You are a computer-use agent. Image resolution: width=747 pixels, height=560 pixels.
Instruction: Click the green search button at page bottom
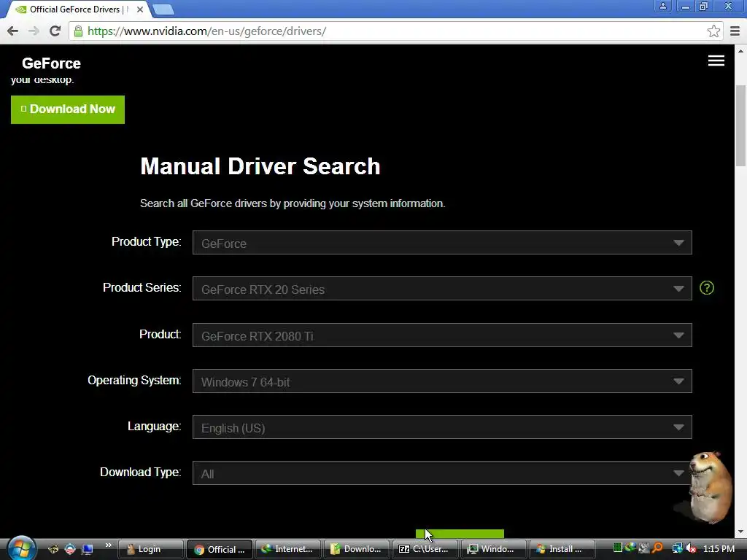[x=460, y=534]
